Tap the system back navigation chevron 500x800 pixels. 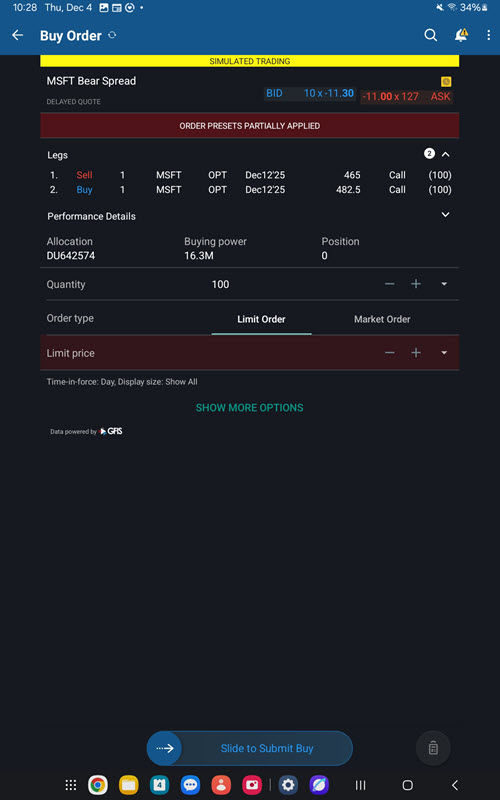[x=455, y=785]
